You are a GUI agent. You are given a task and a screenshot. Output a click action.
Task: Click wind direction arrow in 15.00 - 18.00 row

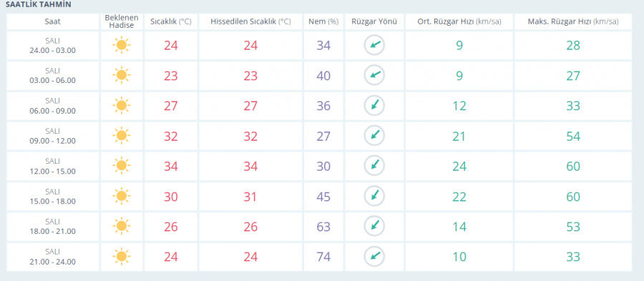[374, 196]
